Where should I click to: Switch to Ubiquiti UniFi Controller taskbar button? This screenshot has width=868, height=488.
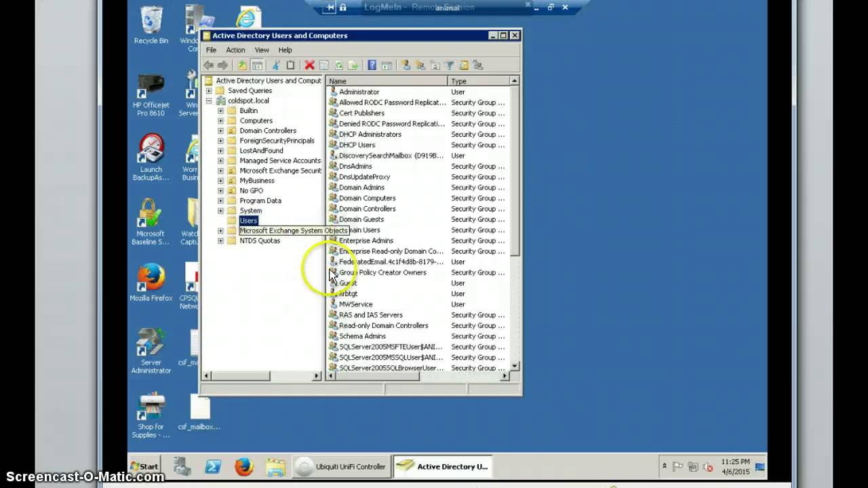[x=342, y=466]
